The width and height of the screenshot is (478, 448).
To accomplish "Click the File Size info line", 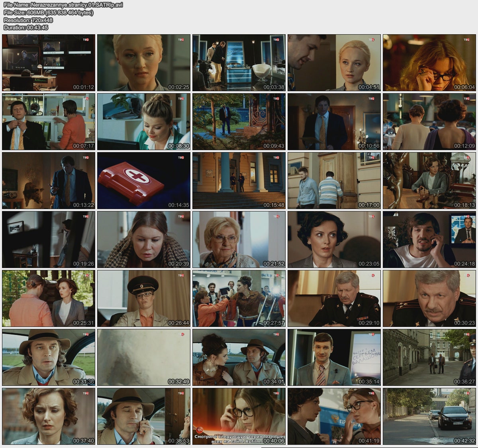I will [48, 12].
